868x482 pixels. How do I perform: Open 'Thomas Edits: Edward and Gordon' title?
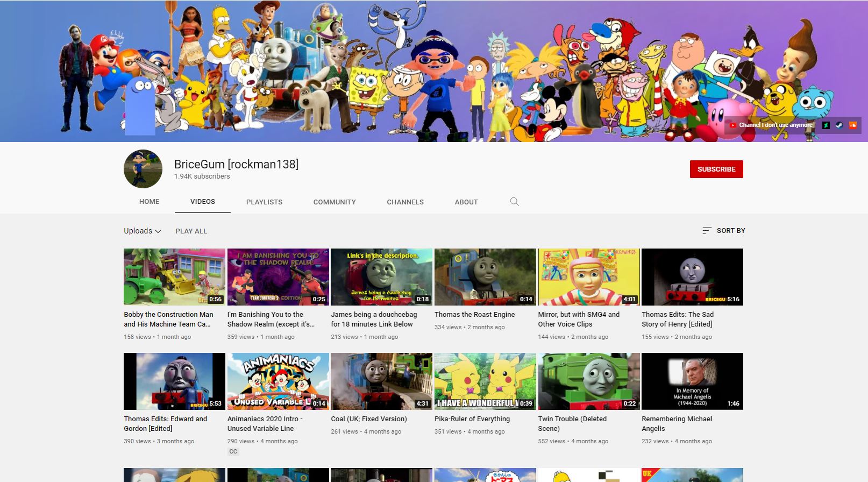[165, 424]
